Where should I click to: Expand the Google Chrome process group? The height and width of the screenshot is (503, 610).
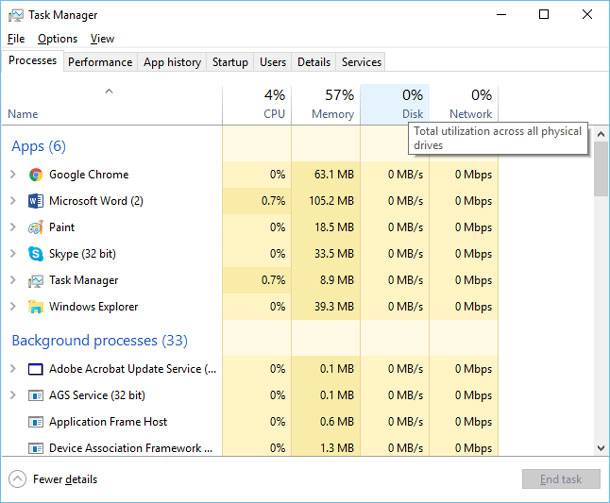[x=13, y=174]
